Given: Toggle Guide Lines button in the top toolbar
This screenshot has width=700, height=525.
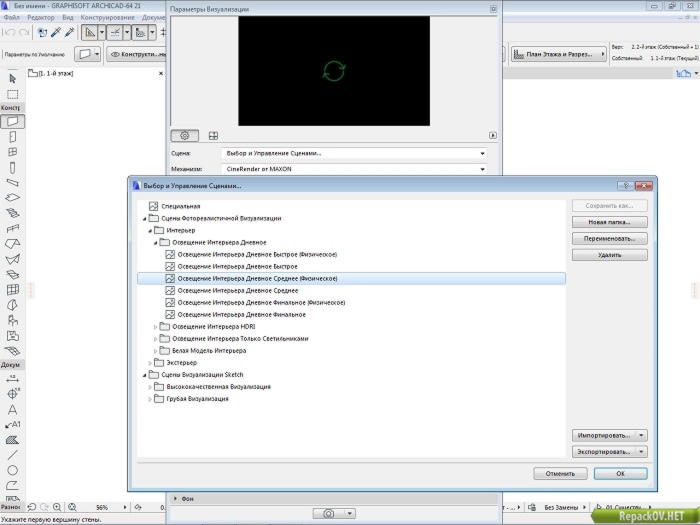Looking at the screenshot, I should [90, 32].
